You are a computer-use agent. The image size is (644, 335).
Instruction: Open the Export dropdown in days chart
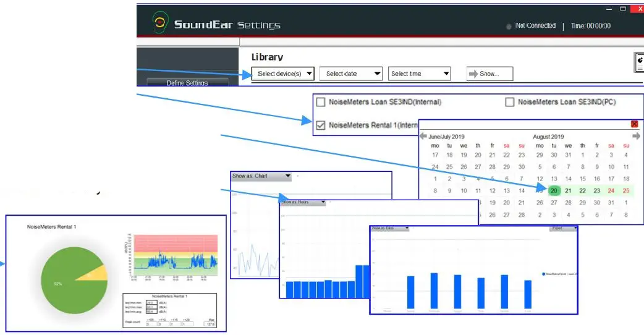[x=564, y=228]
